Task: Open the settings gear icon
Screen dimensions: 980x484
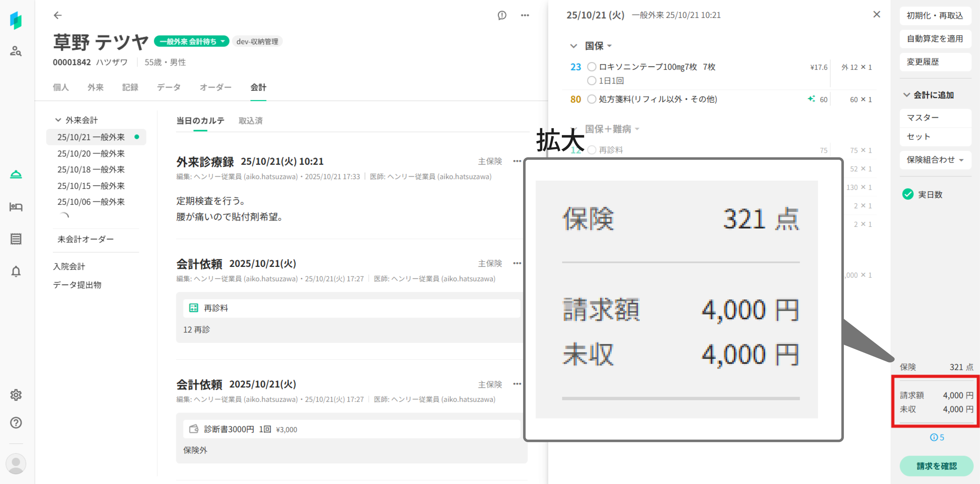Action: click(15, 395)
